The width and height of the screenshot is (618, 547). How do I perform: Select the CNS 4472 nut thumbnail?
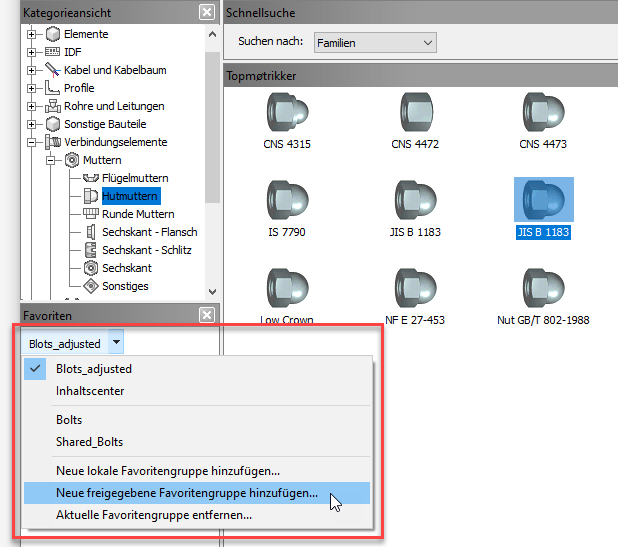point(416,112)
